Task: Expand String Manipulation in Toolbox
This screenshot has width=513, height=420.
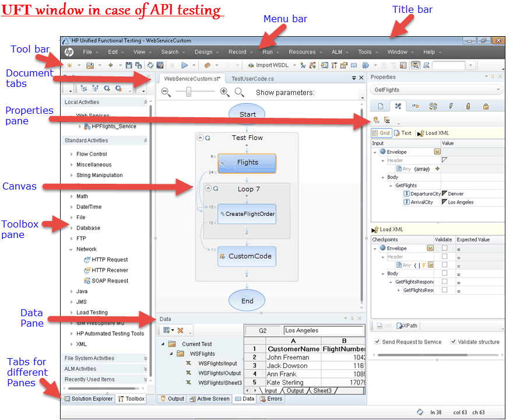Action: 71,175
